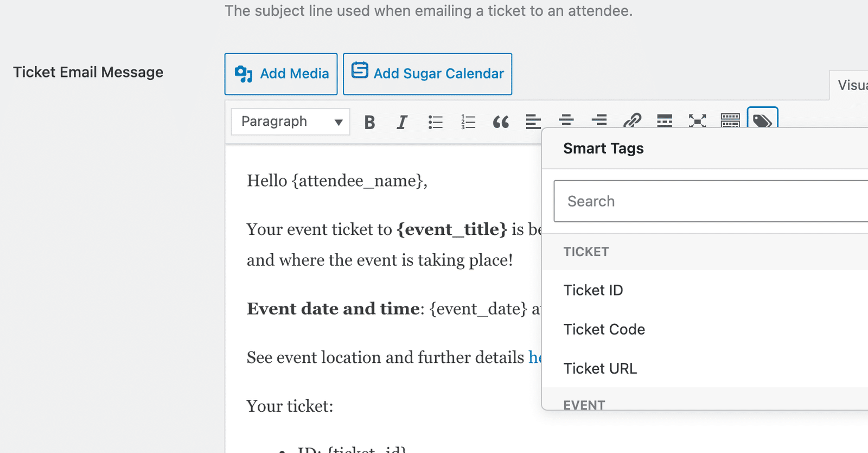Toggle fullscreen distraction-free mode icon
Screen dimensions: 868x453
tap(698, 120)
